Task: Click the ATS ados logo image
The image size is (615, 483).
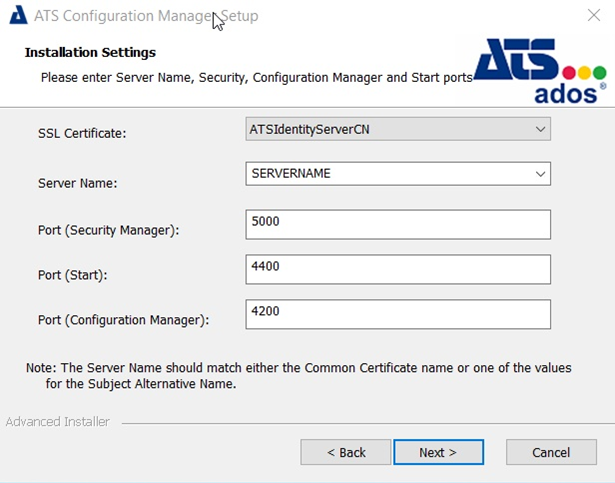Action: 540,70
